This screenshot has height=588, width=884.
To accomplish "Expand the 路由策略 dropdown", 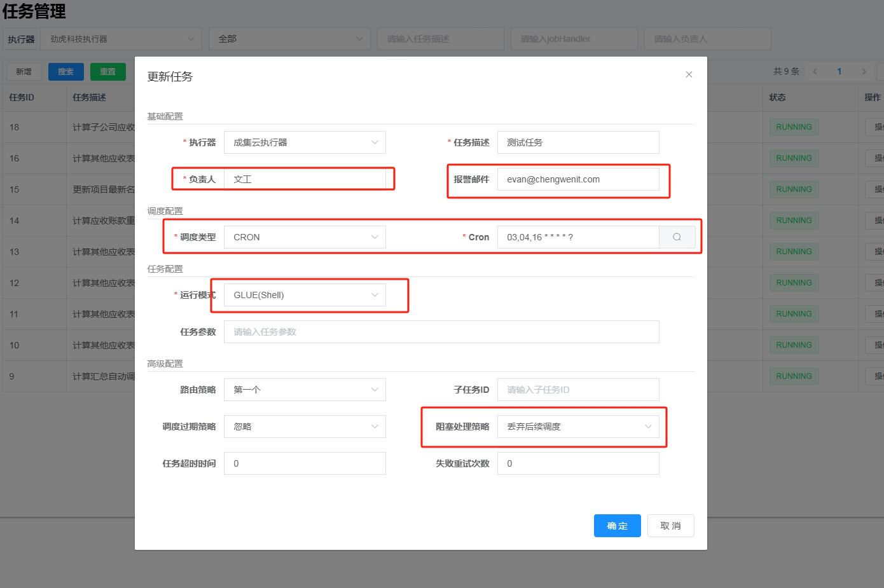I will (305, 390).
